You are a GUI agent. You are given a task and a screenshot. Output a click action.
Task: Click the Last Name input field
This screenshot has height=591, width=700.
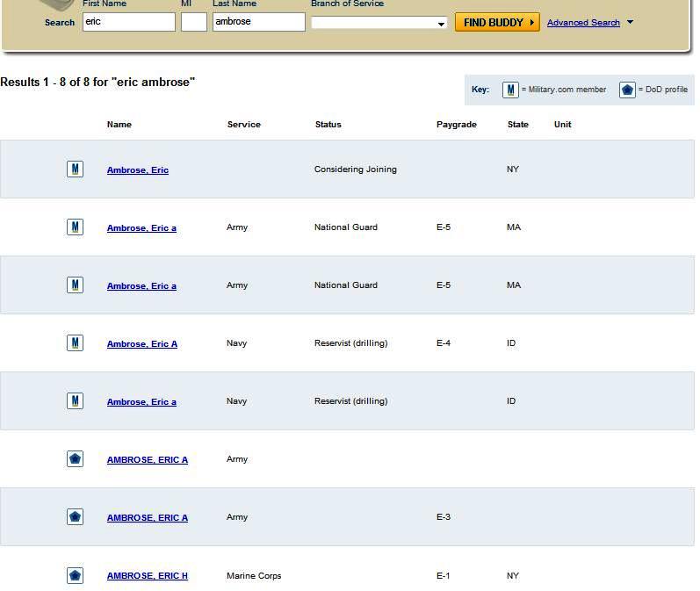[258, 22]
